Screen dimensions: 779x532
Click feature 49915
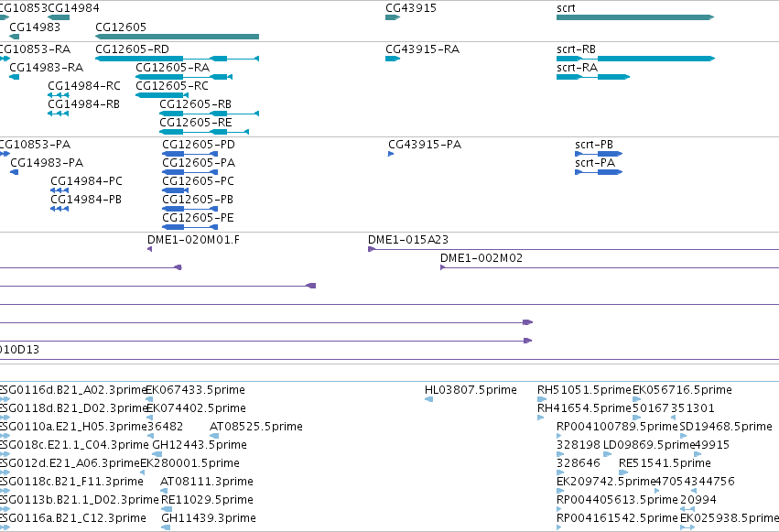coord(711,445)
